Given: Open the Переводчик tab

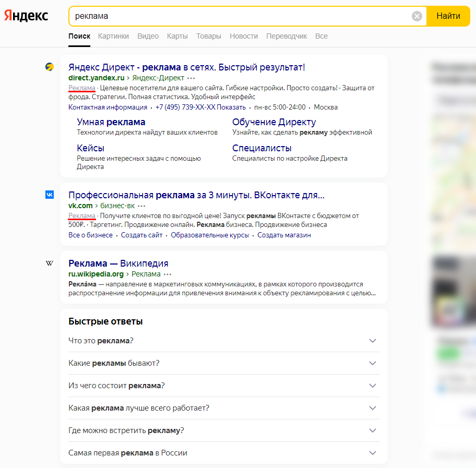Looking at the screenshot, I should pyautogui.click(x=287, y=36).
